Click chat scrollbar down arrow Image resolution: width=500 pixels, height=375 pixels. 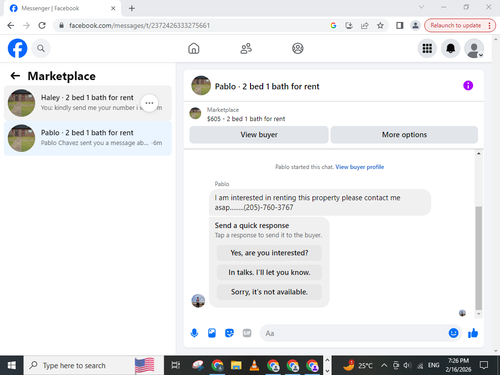[479, 314]
